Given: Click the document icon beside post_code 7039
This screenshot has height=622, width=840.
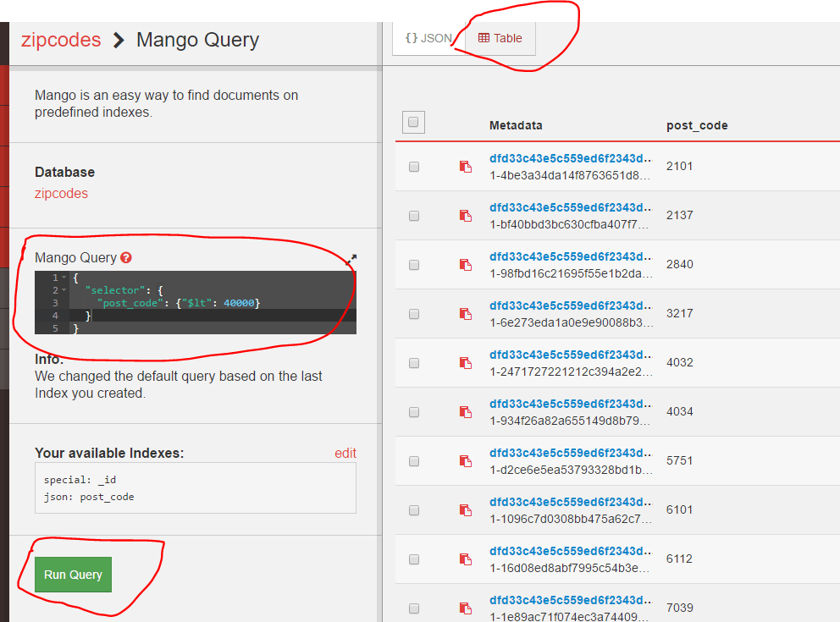Looking at the screenshot, I should coord(464,608).
